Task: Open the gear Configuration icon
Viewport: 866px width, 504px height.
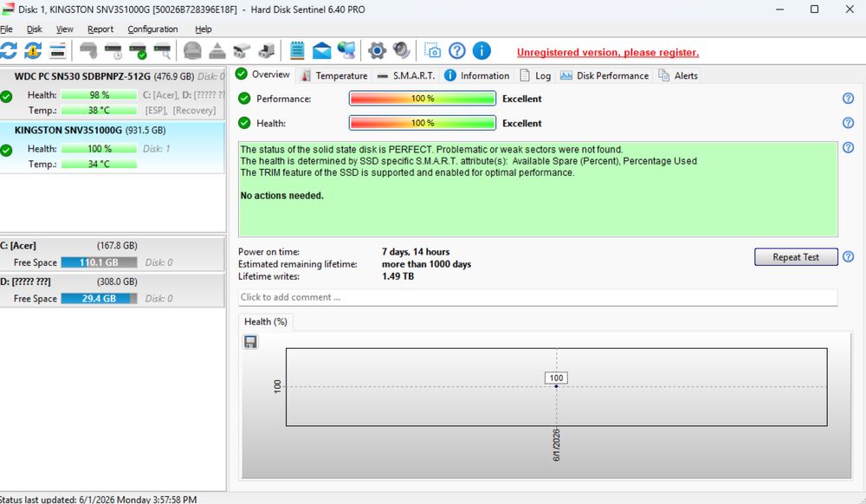Action: [377, 51]
